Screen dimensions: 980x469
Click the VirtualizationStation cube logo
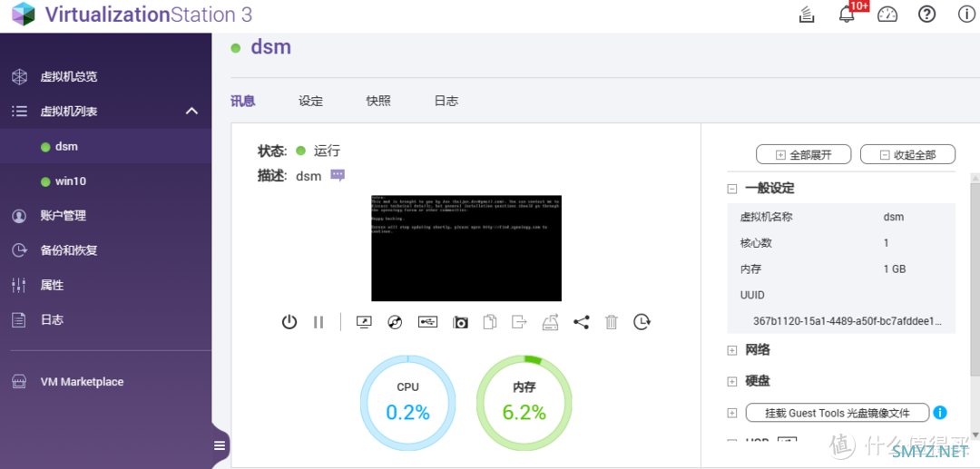point(23,14)
